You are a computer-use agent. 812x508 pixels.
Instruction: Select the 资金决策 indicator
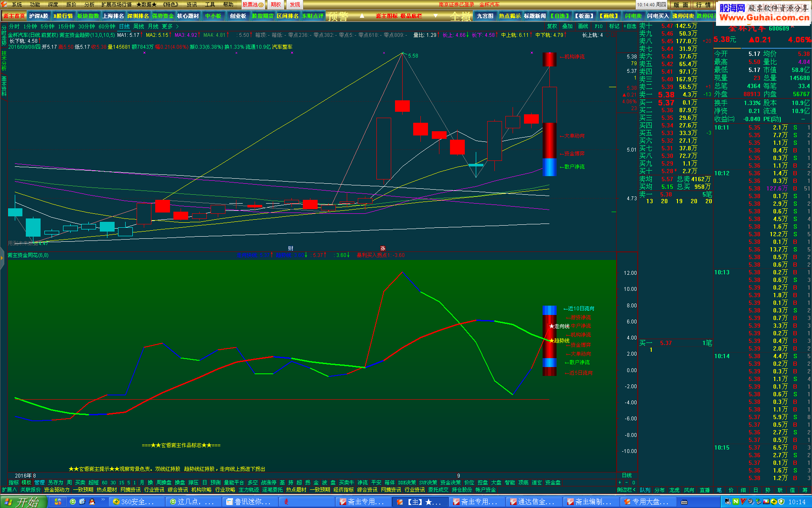click(x=450, y=483)
